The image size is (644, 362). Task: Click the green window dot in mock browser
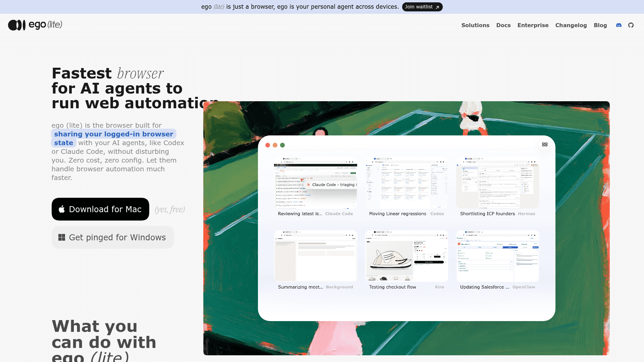(x=282, y=145)
